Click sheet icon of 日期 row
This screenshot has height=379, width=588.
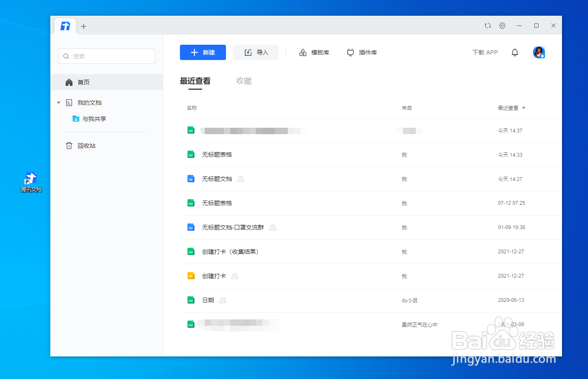191,300
